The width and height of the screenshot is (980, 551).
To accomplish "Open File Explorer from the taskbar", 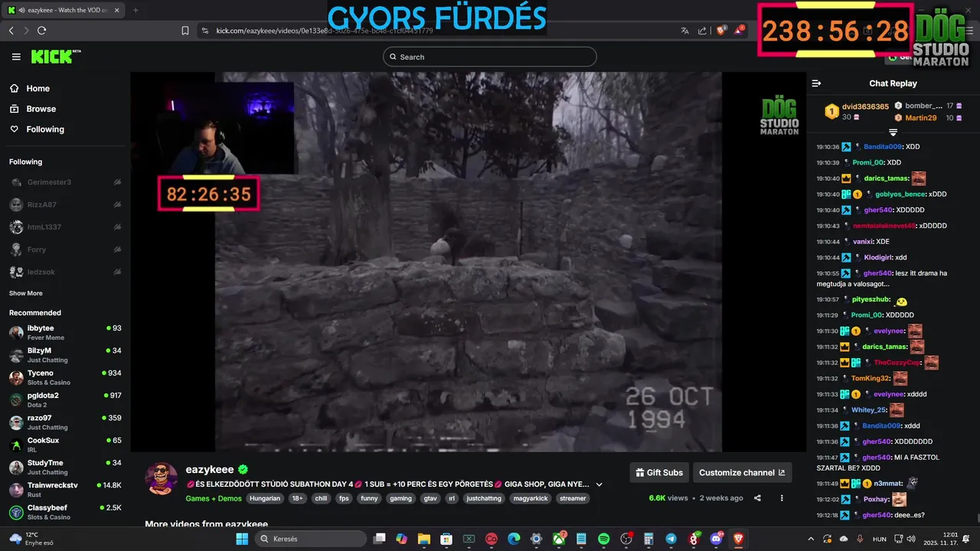I will click(x=423, y=539).
